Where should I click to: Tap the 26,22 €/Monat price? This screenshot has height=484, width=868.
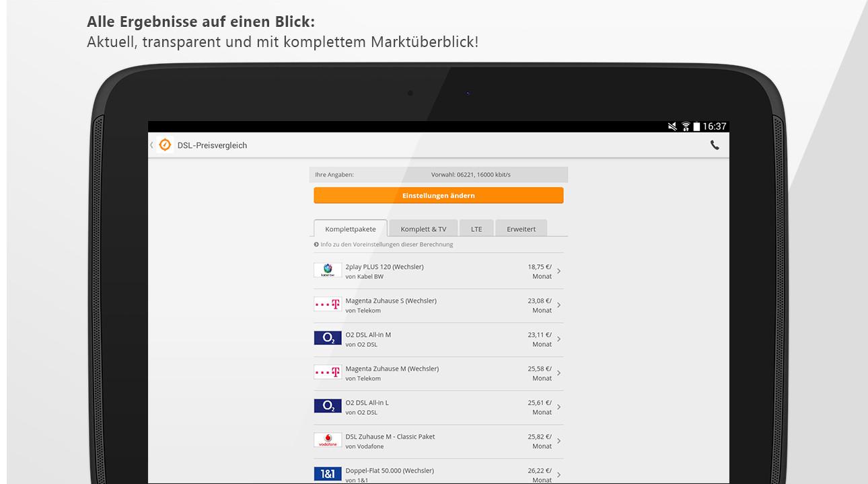540,475
